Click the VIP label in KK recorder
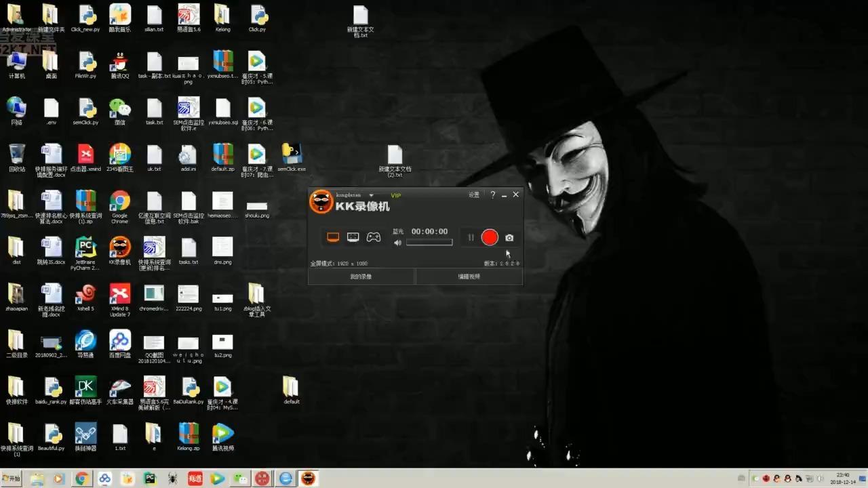The width and height of the screenshot is (868, 488). point(396,195)
